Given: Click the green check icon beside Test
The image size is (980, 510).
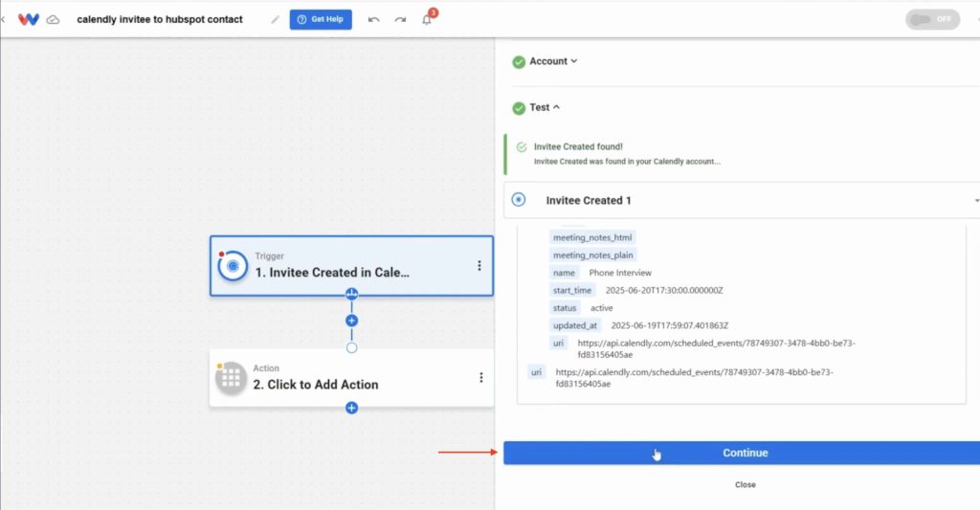Looking at the screenshot, I should pos(519,108).
